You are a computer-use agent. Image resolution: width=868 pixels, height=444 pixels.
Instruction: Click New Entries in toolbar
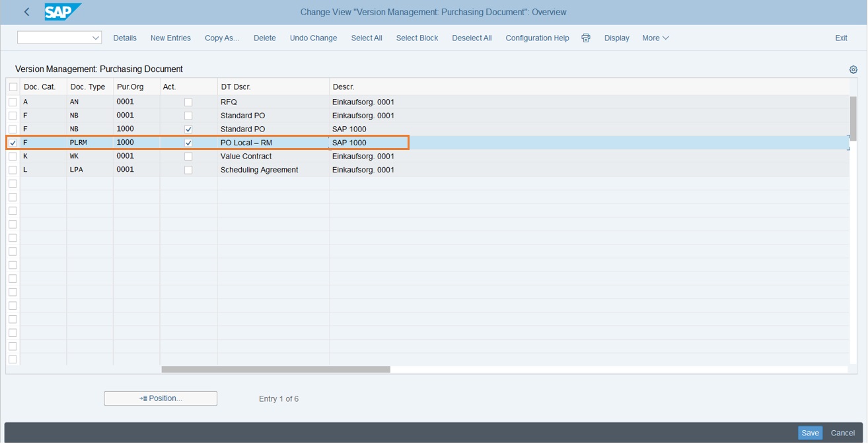coord(170,38)
